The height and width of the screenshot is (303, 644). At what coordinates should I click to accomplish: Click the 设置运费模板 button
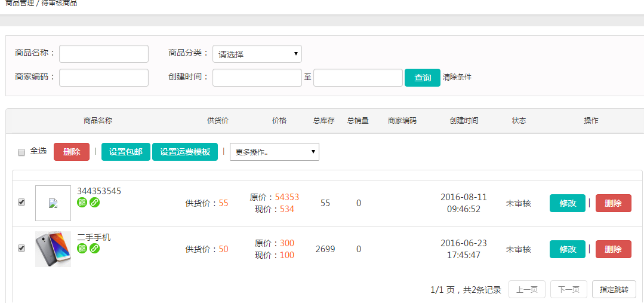coord(185,152)
